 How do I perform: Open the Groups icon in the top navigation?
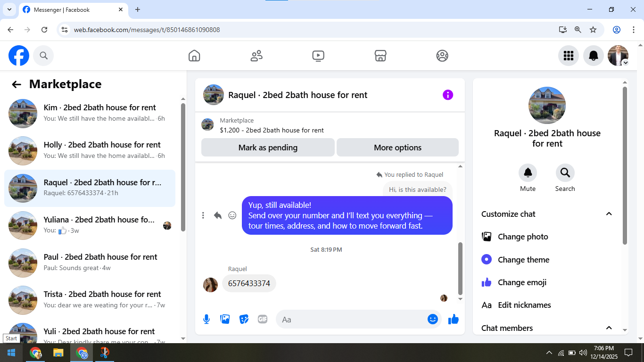442,56
